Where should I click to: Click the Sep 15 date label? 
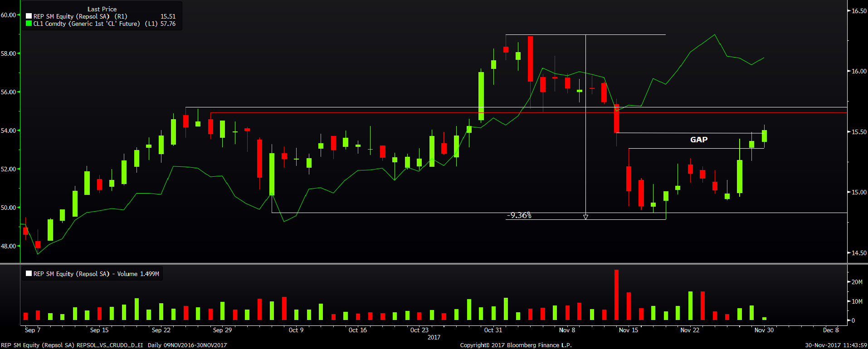click(x=99, y=330)
